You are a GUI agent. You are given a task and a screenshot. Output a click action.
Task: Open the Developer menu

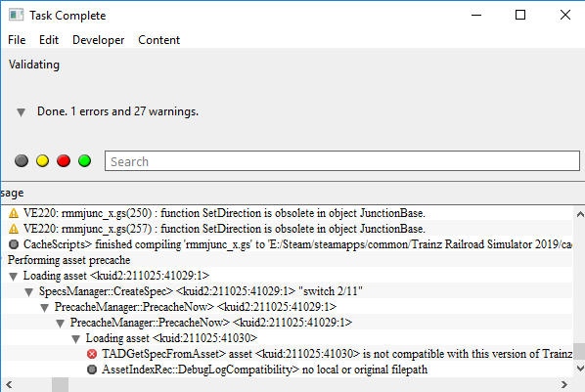pyautogui.click(x=98, y=40)
